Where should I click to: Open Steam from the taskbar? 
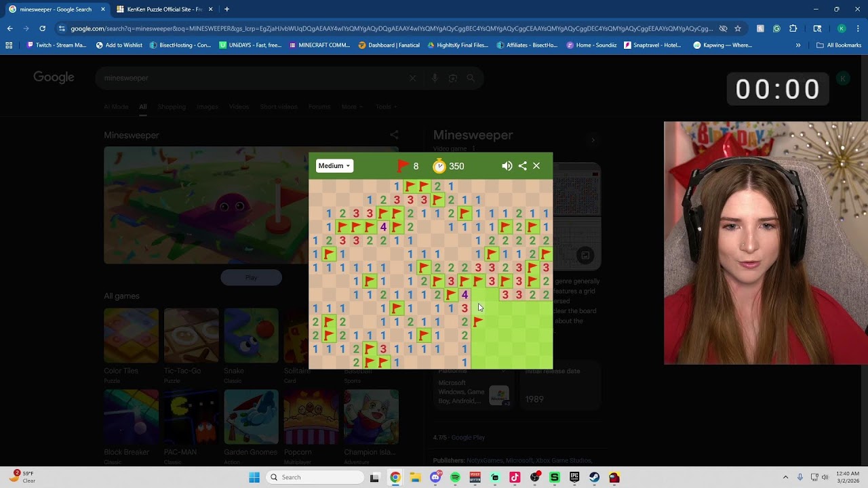[x=595, y=477]
